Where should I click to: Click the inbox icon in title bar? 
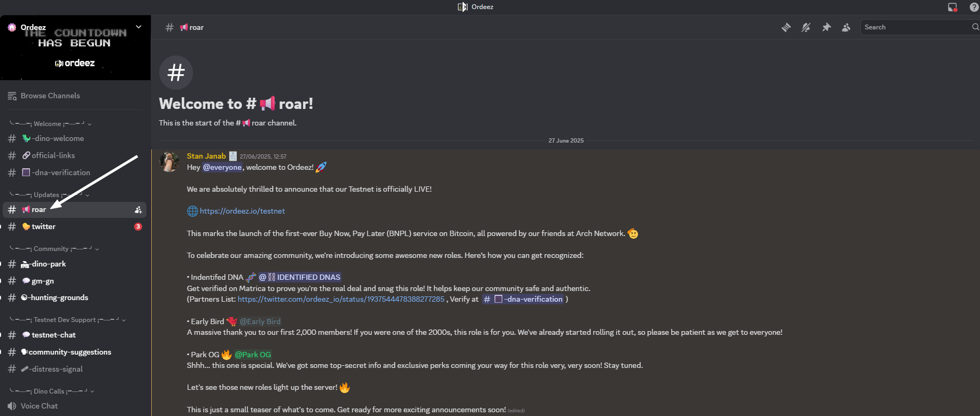point(952,7)
